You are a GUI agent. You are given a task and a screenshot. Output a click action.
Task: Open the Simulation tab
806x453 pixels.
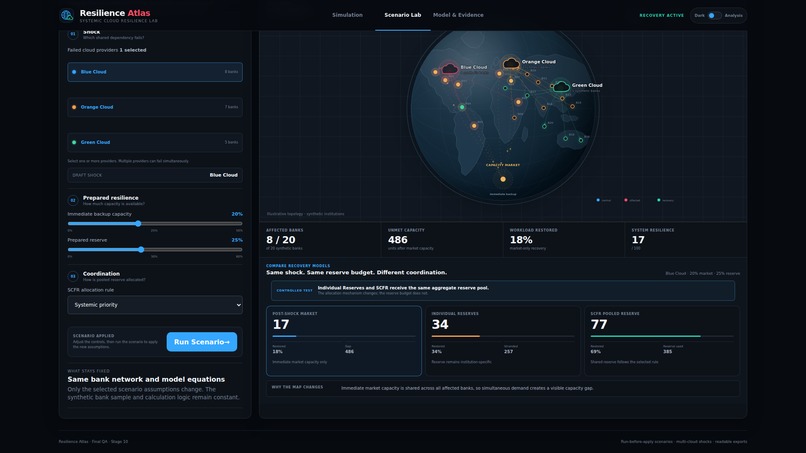347,15
